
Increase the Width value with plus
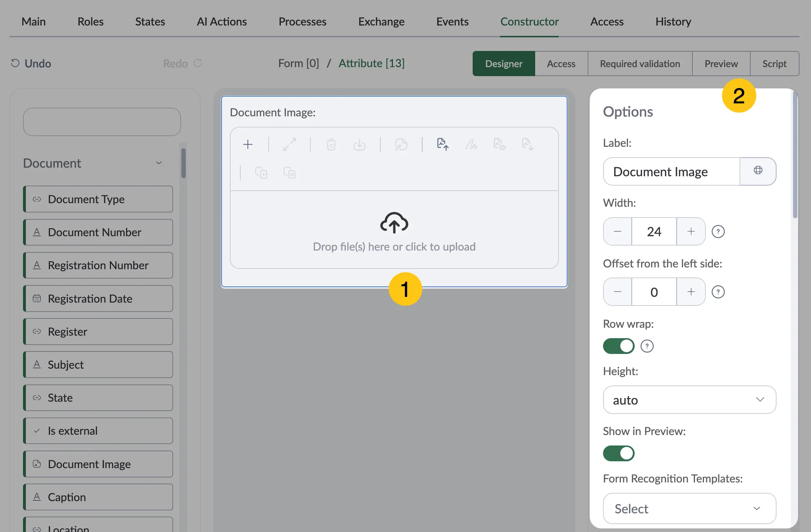coord(691,232)
